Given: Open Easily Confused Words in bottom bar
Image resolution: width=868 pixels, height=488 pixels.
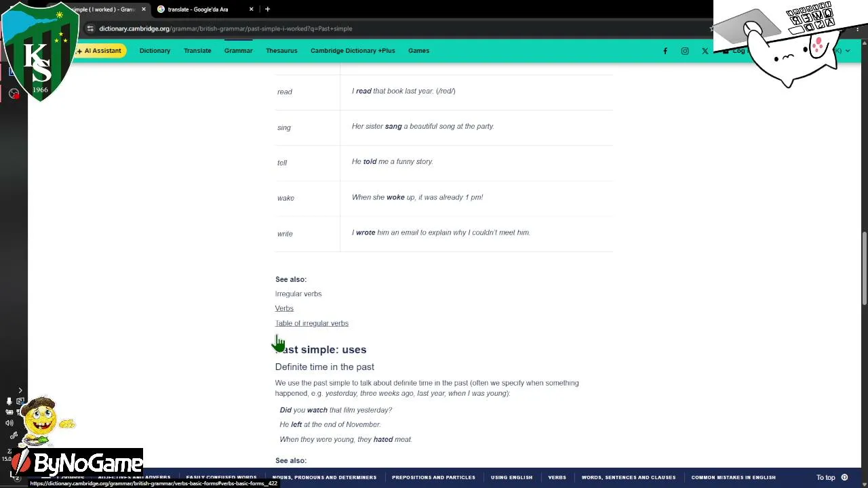Looking at the screenshot, I should [221, 477].
